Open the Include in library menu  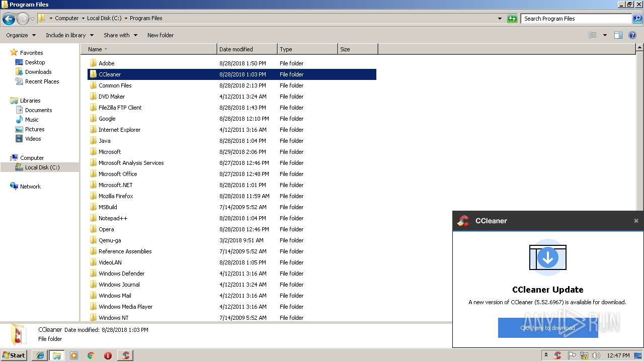pyautogui.click(x=69, y=35)
